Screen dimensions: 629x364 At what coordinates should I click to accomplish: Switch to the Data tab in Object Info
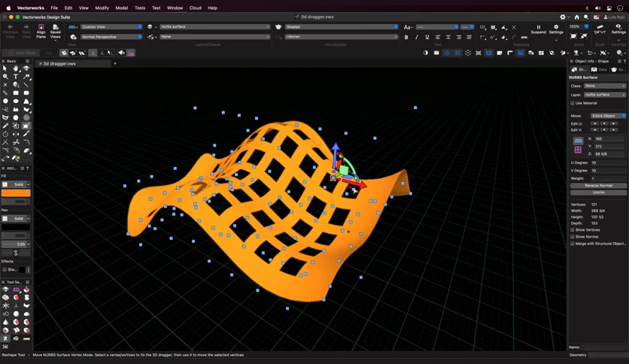[599, 70]
